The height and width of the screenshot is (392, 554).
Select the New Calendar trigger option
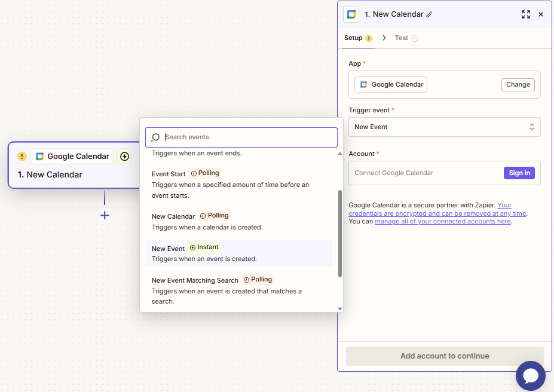pos(238,222)
